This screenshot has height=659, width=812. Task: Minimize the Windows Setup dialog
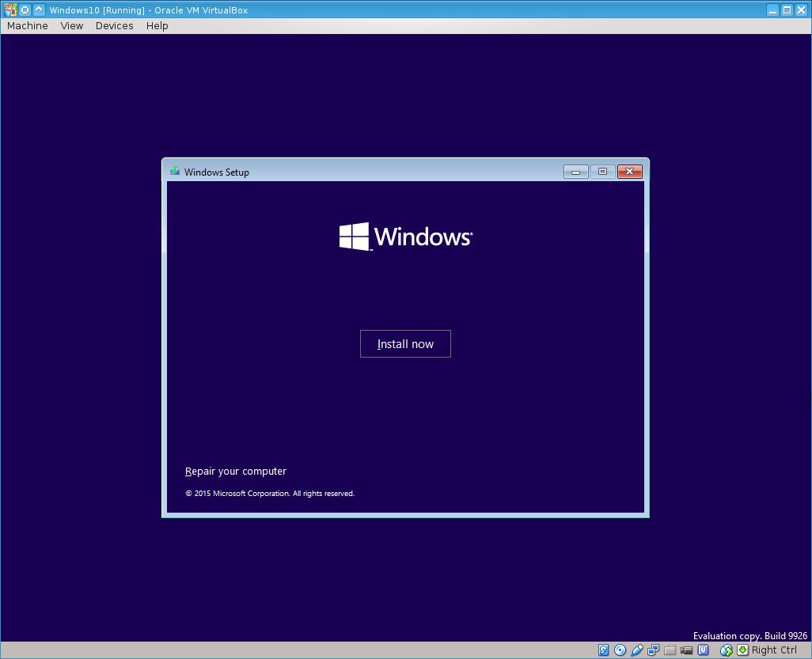point(576,172)
